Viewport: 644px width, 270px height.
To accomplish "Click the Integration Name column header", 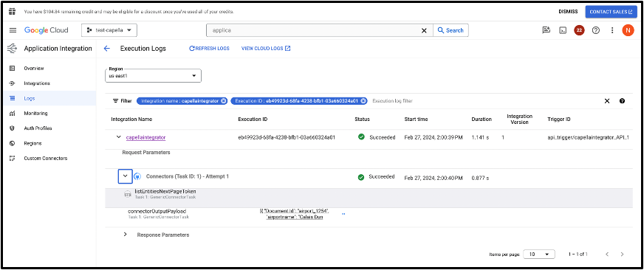I will point(131,120).
